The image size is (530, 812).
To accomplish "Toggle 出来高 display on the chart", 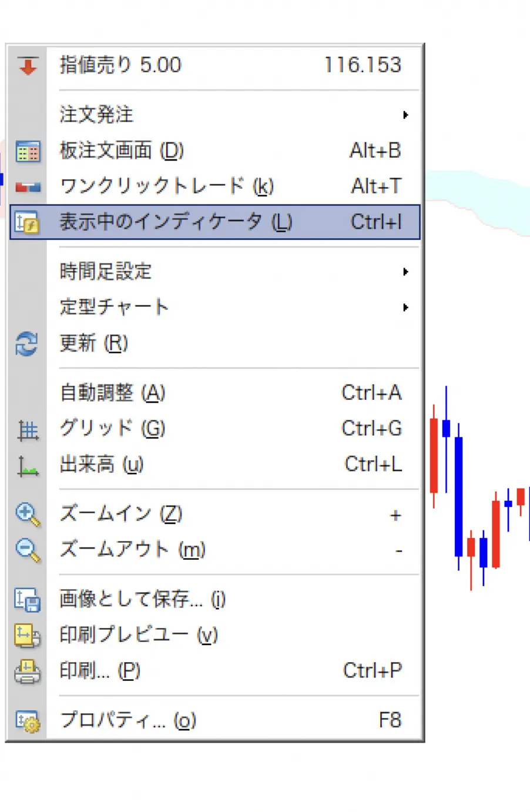I will 103,465.
